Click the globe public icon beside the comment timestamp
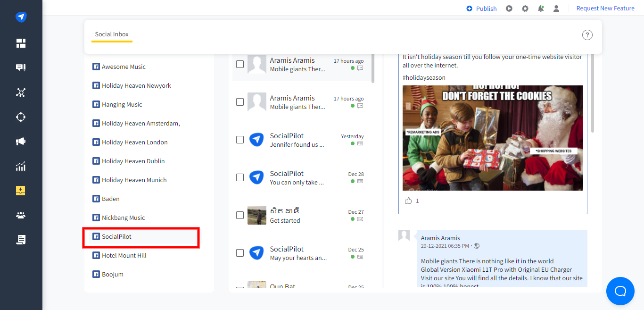Screen dimensions: 644x310 click(x=477, y=246)
